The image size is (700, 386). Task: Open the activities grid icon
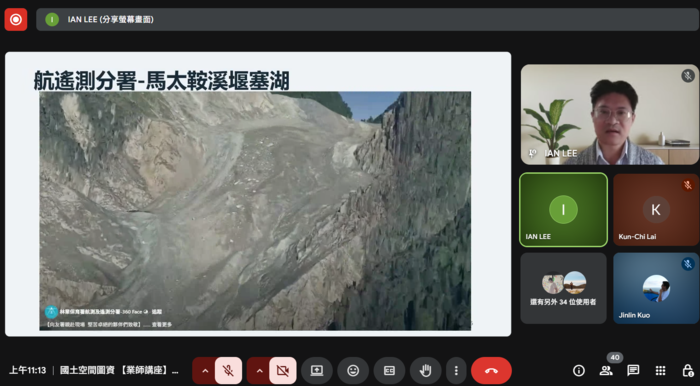[660, 370]
